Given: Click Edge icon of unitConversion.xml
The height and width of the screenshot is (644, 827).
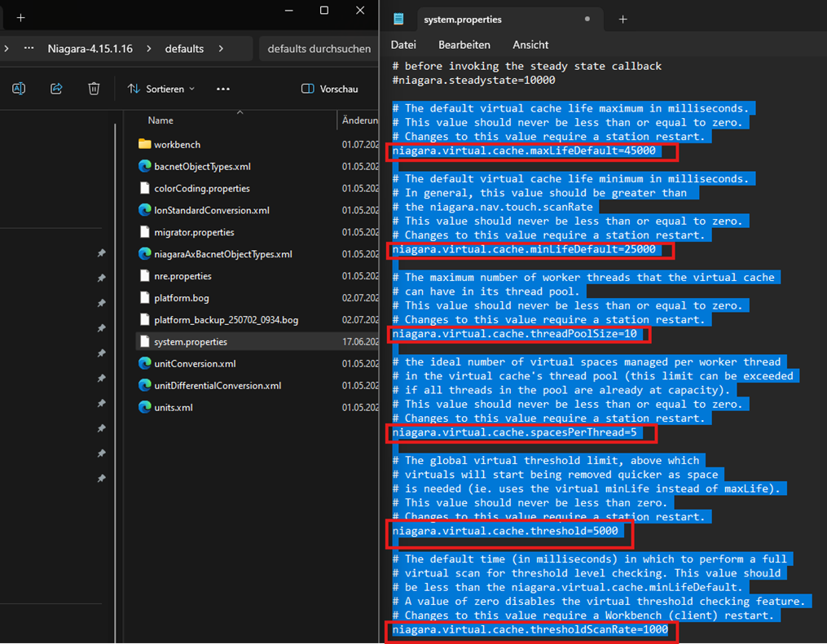Looking at the screenshot, I should [x=144, y=364].
